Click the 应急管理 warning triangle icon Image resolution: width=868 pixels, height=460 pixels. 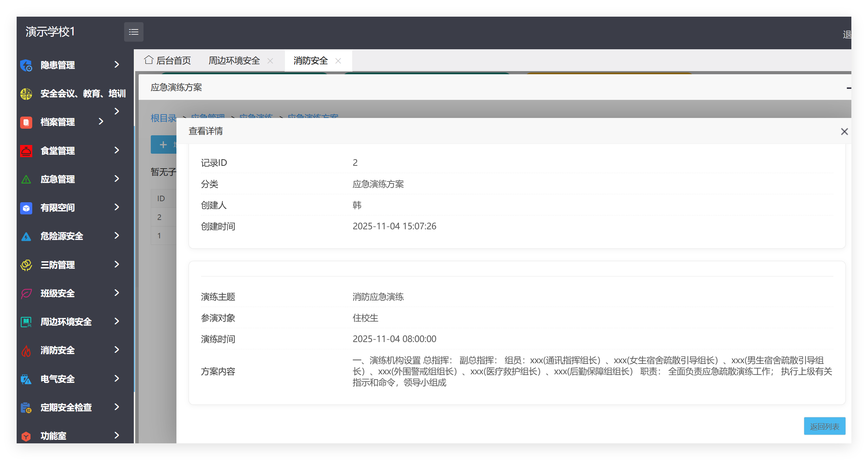click(26, 179)
